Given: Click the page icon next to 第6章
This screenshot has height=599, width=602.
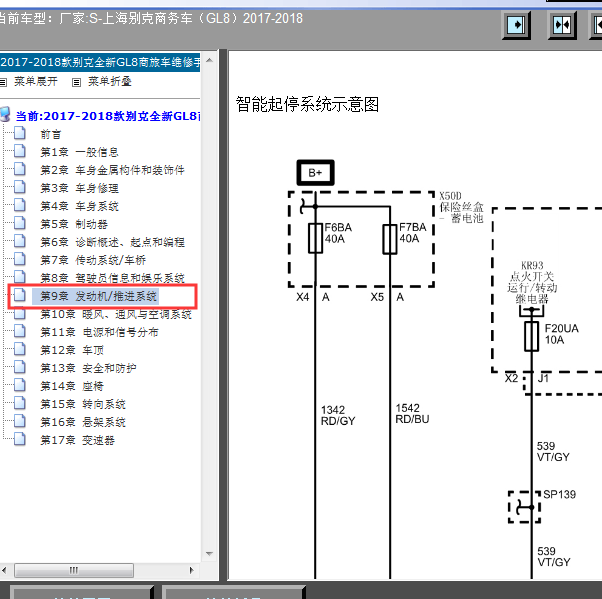Looking at the screenshot, I should pos(20,241).
